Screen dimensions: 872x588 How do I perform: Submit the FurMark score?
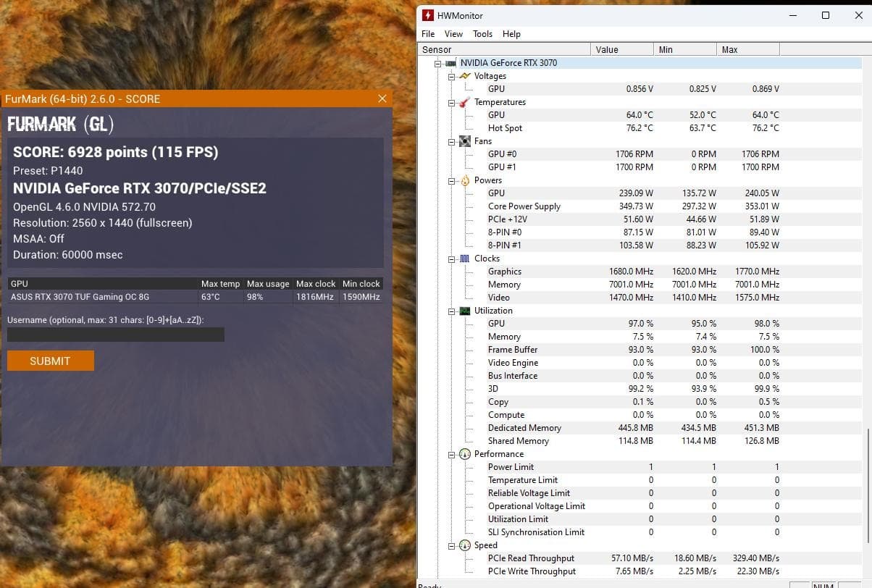click(51, 361)
